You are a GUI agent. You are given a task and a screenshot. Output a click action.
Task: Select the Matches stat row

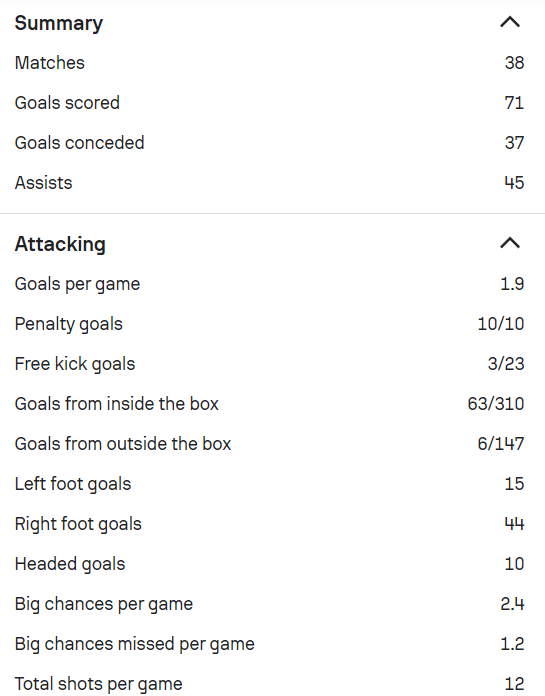pyautogui.click(x=269, y=63)
